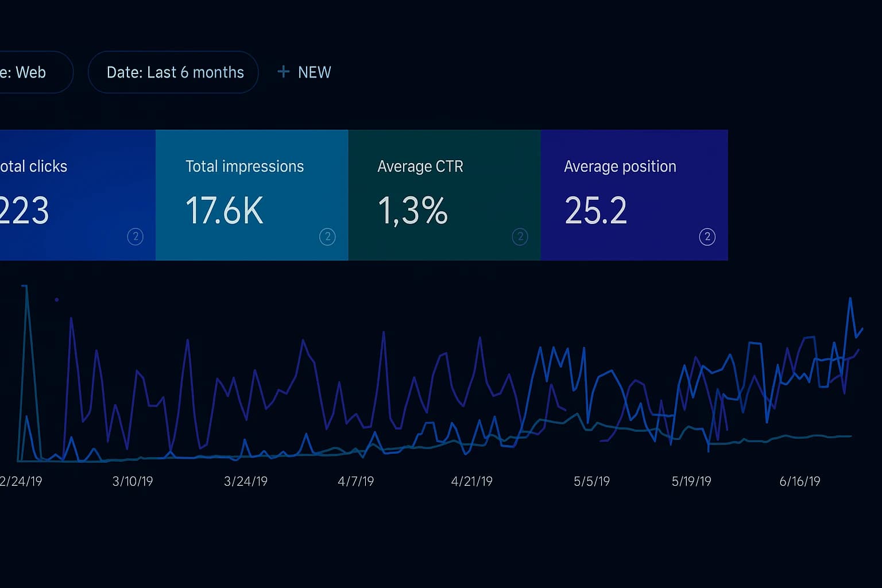Click the tall impressions spike near 2/24/19

coord(25,287)
